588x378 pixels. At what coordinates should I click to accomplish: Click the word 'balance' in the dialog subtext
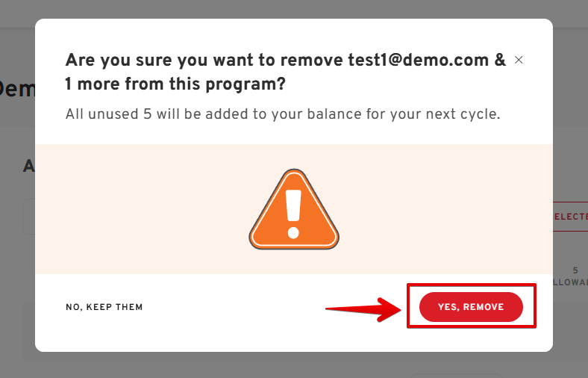pos(334,114)
